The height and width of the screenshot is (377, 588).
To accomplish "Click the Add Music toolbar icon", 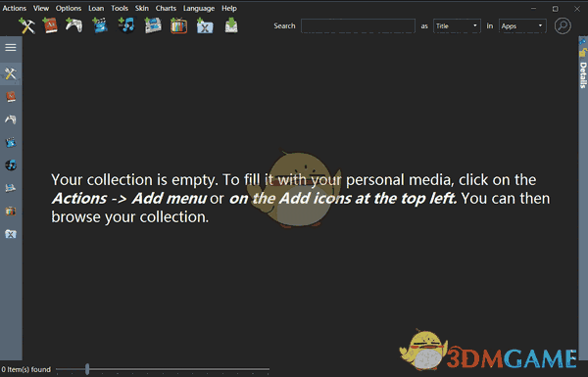I will [x=126, y=25].
